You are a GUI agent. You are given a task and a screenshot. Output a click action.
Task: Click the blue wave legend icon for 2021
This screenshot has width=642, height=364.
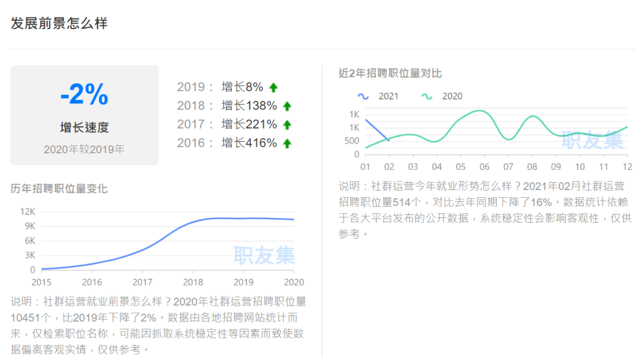coord(363,96)
